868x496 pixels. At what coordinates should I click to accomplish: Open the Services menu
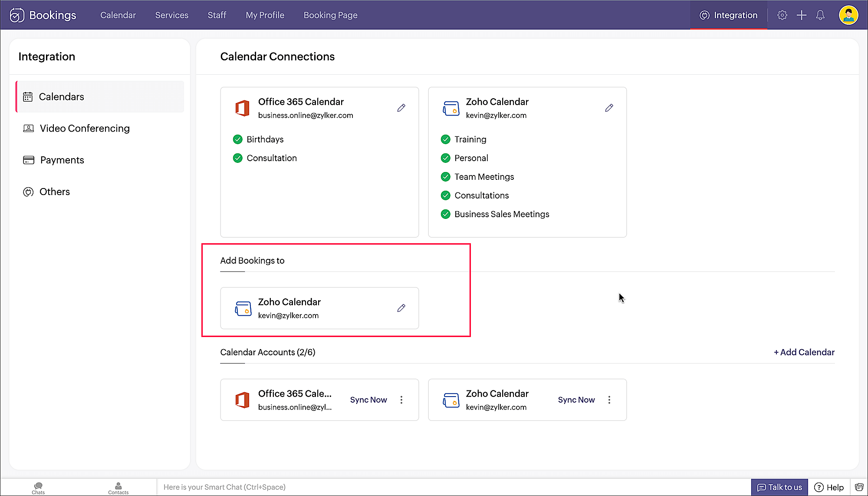[172, 15]
